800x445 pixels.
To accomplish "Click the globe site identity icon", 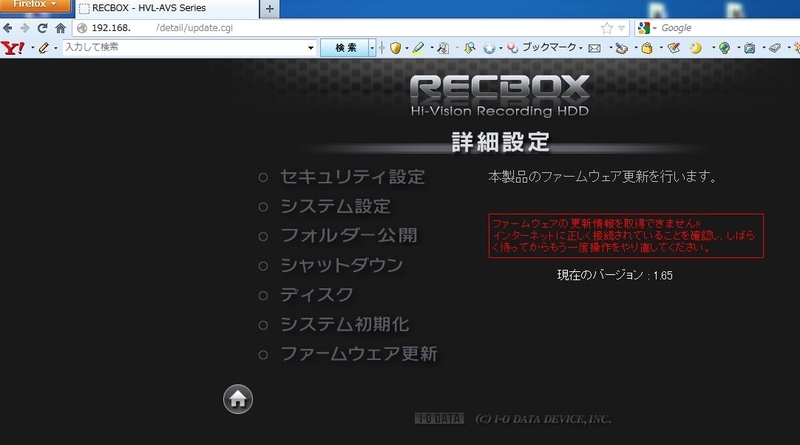I will 82,28.
